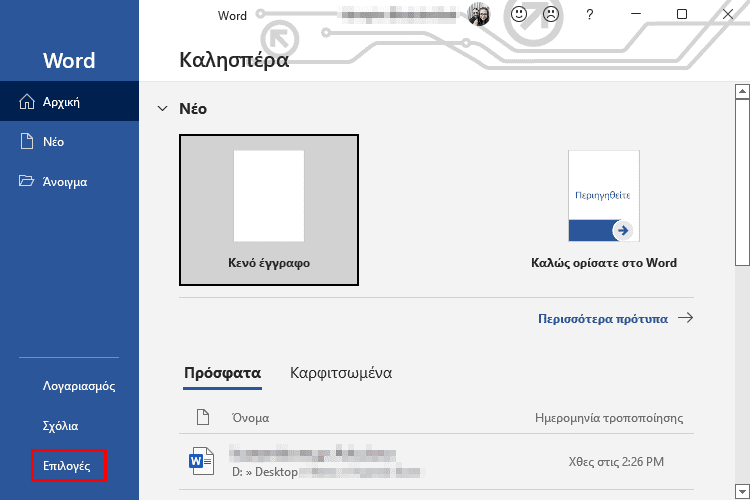
Task: Click the D: » Desktop file path text
Action: [x=265, y=472]
